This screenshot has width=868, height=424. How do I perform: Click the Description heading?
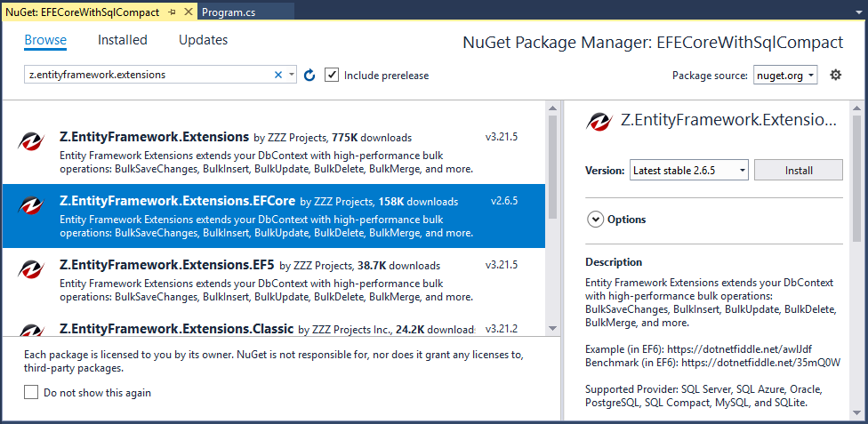pos(614,262)
